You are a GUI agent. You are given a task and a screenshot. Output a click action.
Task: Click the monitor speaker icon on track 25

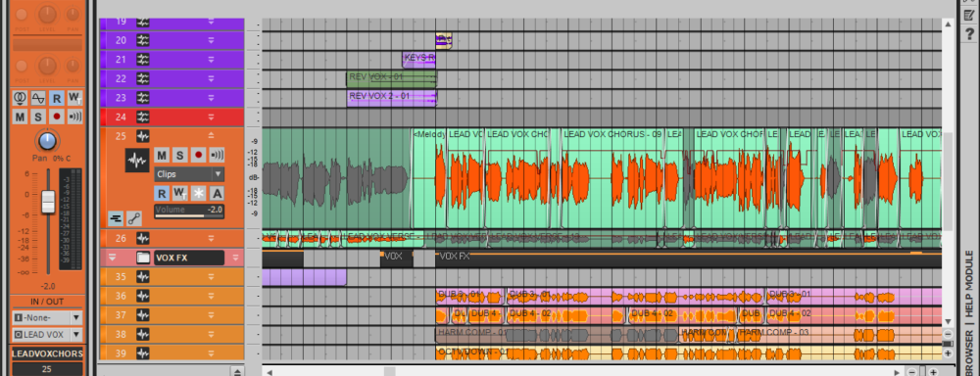[x=217, y=155]
